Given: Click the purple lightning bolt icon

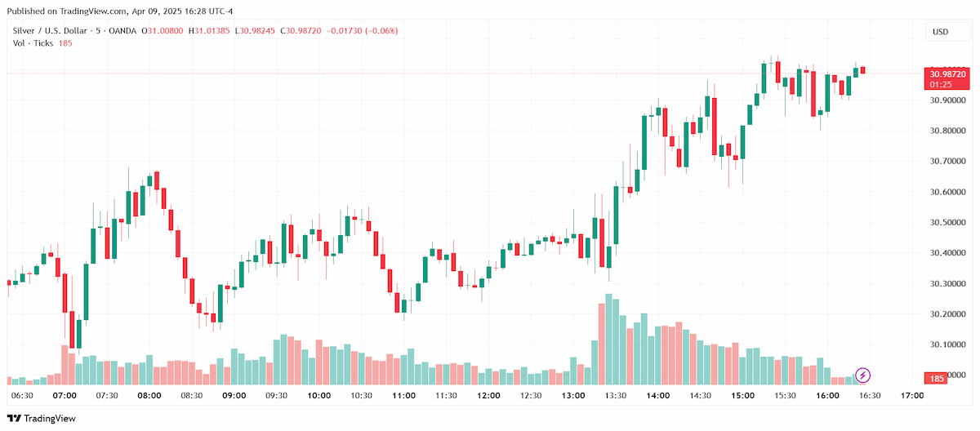Looking at the screenshot, I should click(863, 375).
